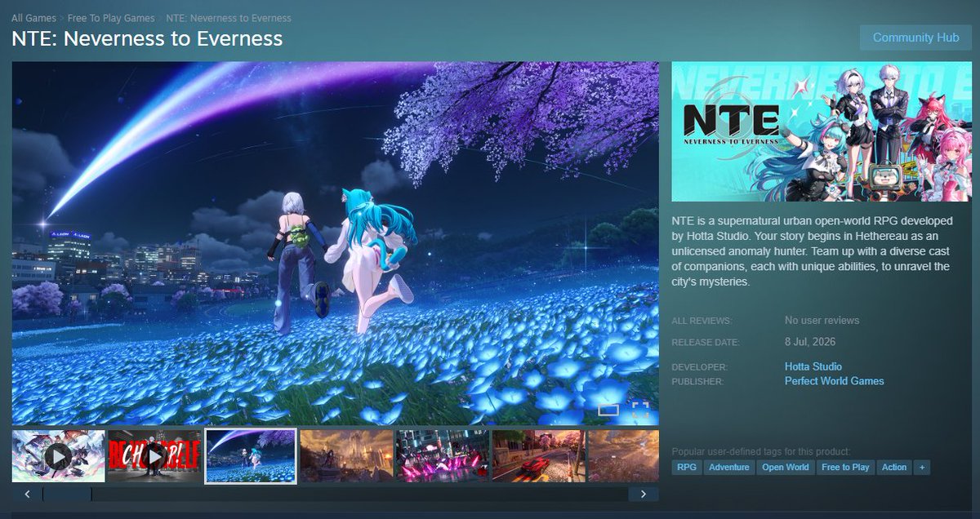This screenshot has height=519, width=980.
Task: Click the page title NTE: Neverness to Everness
Action: pos(147,38)
